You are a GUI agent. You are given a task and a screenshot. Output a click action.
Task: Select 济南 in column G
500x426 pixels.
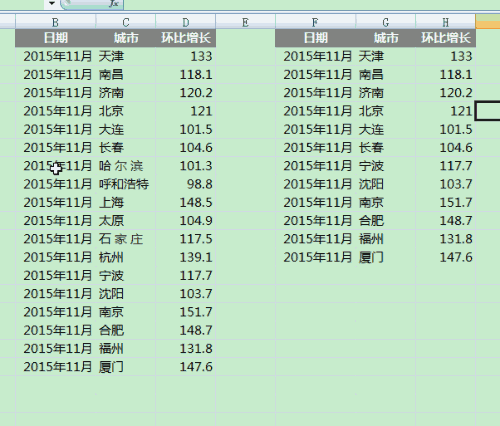[x=386, y=93]
